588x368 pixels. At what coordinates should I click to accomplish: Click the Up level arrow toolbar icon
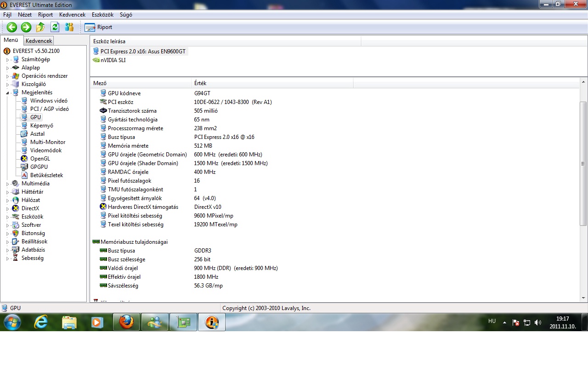40,27
